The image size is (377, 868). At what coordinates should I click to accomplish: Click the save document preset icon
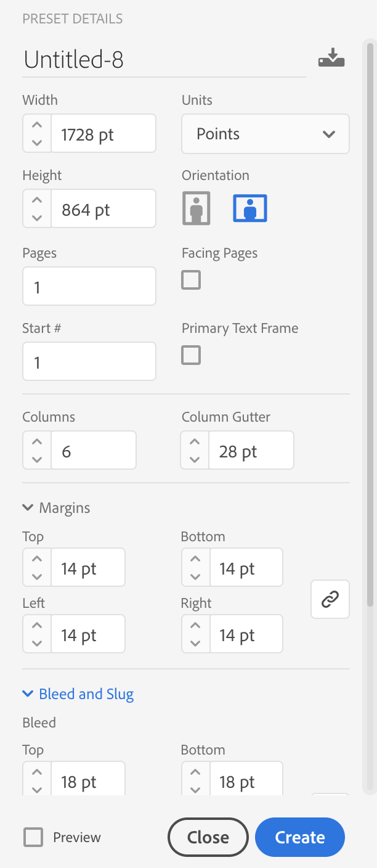(x=331, y=59)
